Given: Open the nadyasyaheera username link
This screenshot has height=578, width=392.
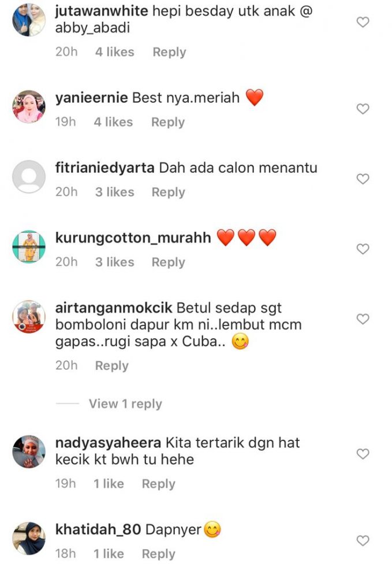Looking at the screenshot, I should pyautogui.click(x=108, y=443).
